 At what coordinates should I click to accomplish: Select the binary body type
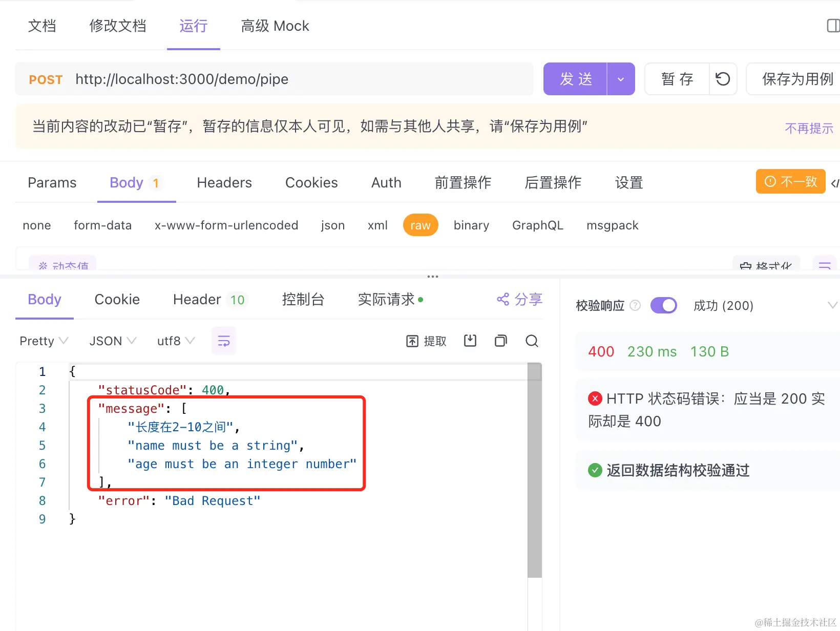coord(471,225)
